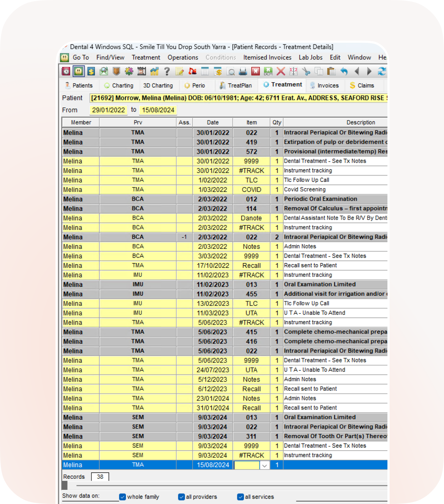Click the clock appointment book icon
444x504 pixels.
[66, 72]
